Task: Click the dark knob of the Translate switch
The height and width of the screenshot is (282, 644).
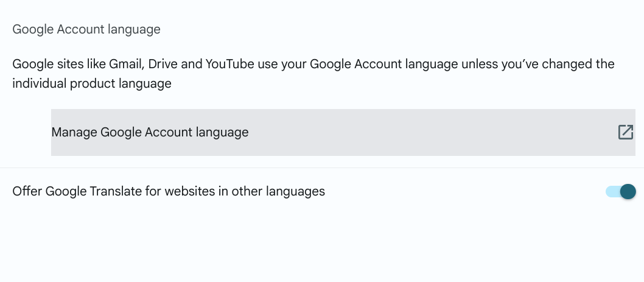Action: [x=628, y=192]
